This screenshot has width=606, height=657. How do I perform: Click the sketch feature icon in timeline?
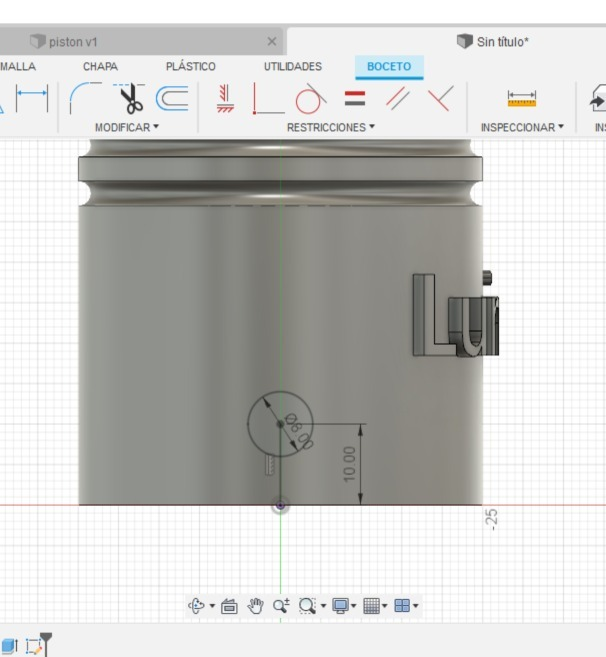(x=35, y=646)
